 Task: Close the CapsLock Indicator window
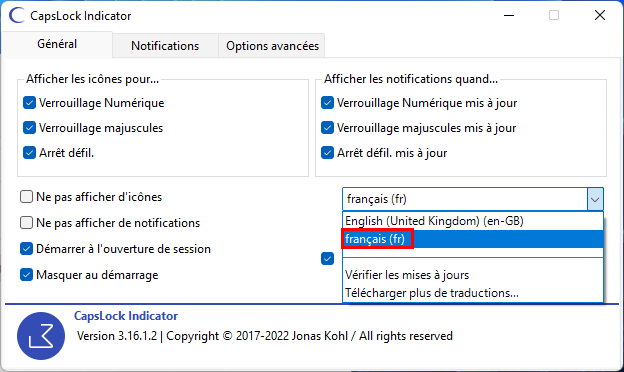(x=600, y=16)
